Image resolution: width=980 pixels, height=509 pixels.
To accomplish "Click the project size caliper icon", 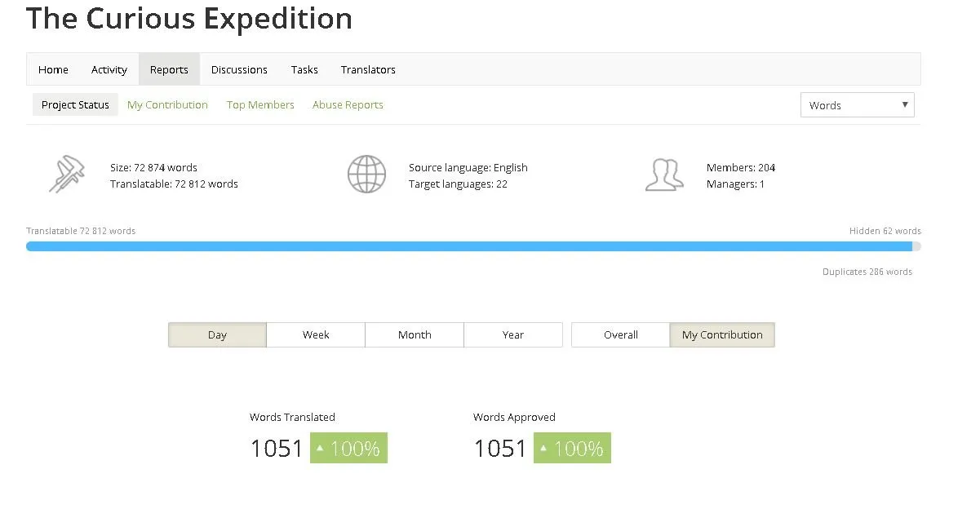I will tap(66, 175).
